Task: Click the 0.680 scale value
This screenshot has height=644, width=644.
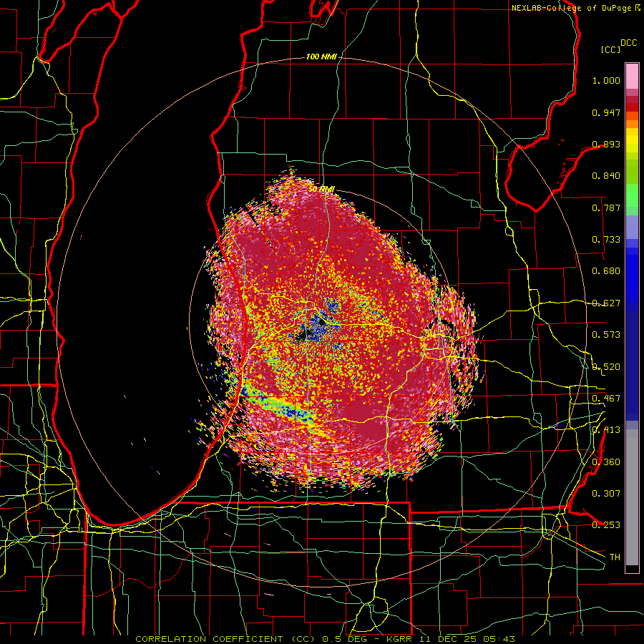Action: point(606,271)
